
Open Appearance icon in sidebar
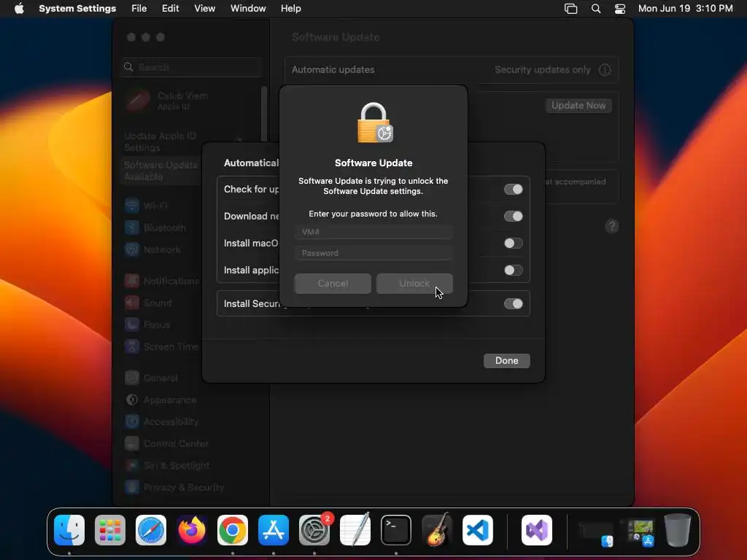[x=132, y=400]
